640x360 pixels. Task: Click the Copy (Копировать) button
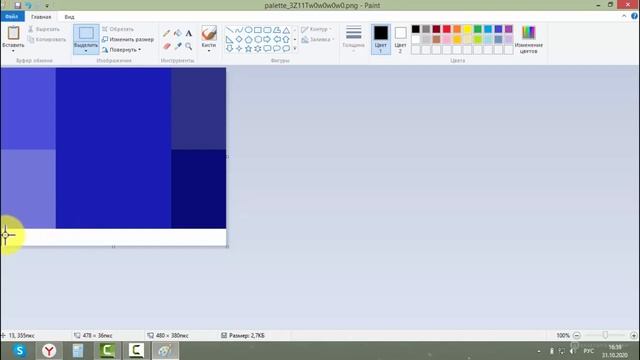coord(47,40)
